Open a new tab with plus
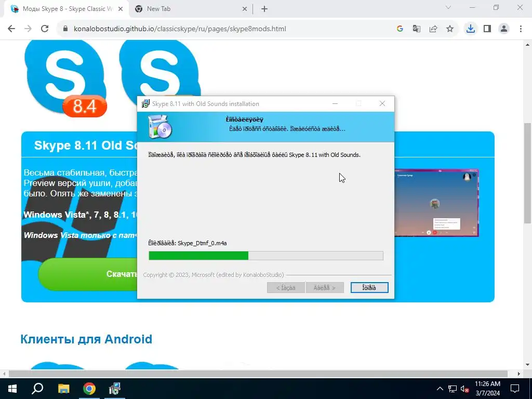This screenshot has width=532, height=399. 264,9
